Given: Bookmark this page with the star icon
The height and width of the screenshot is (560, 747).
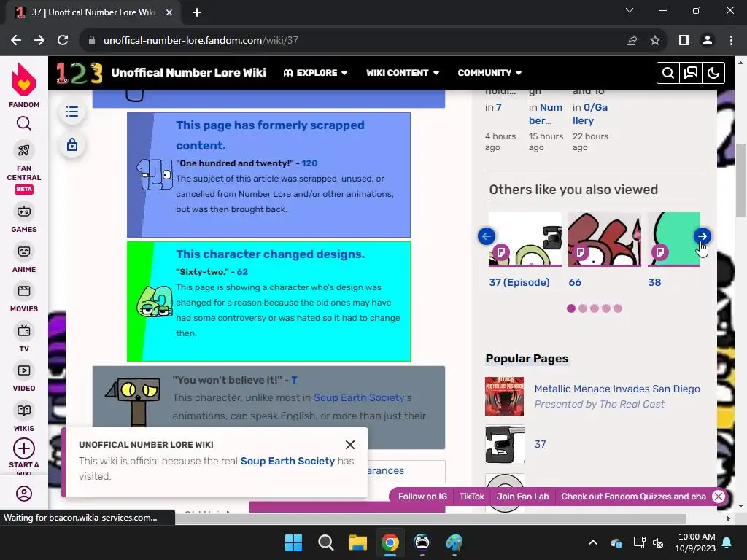Looking at the screenshot, I should coord(655,41).
